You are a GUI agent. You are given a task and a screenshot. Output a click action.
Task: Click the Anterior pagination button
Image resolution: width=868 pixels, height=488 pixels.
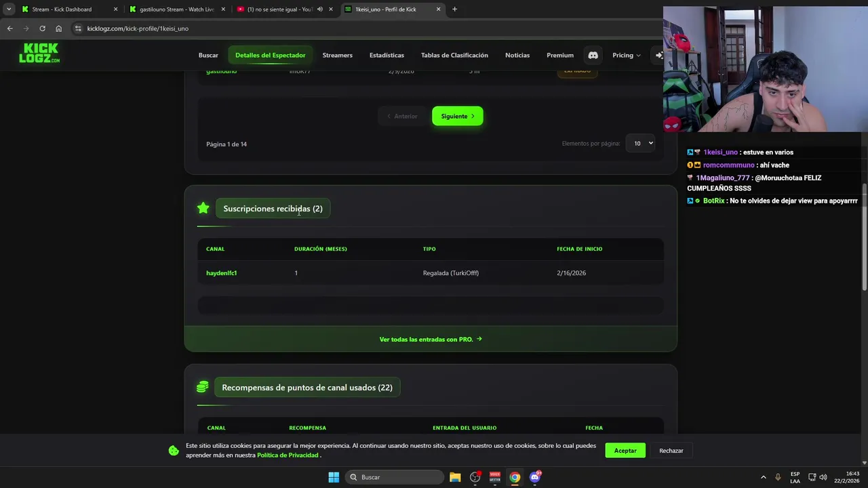click(402, 116)
